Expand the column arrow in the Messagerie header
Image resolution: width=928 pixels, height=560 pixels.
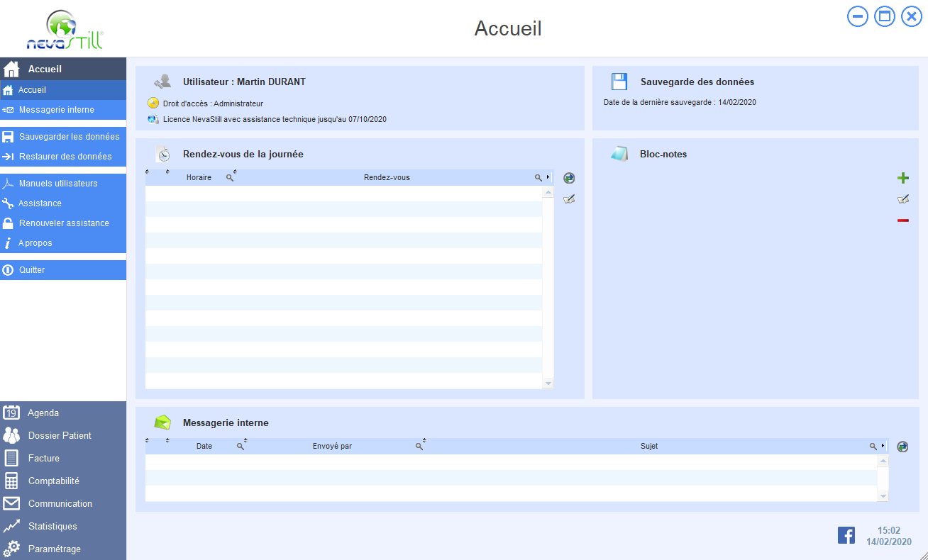(883, 446)
